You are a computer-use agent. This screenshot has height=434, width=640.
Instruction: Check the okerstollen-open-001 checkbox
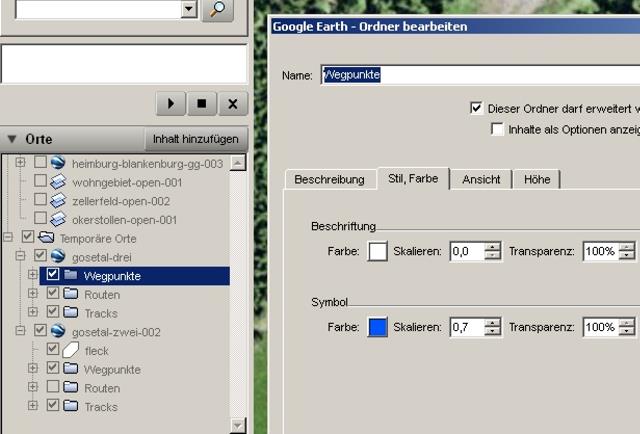40,218
